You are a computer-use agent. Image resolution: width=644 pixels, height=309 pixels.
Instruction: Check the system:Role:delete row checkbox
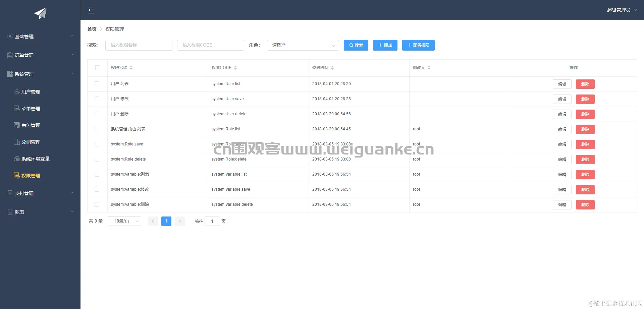(x=97, y=159)
